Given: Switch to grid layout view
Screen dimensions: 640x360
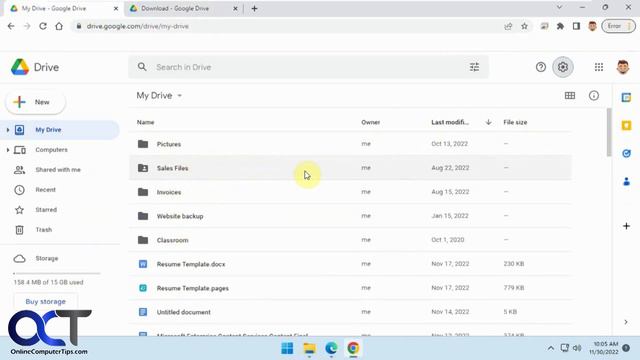Looking at the screenshot, I should pos(570,96).
